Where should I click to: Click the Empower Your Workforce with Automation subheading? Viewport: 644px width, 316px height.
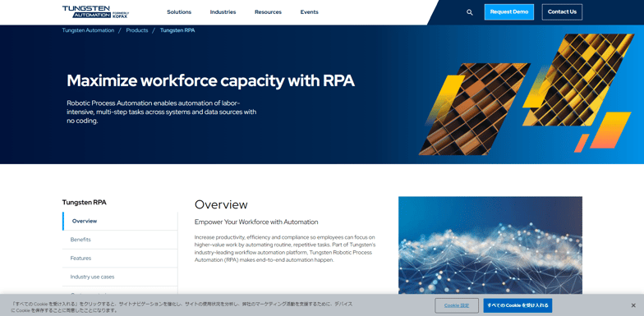(256, 222)
